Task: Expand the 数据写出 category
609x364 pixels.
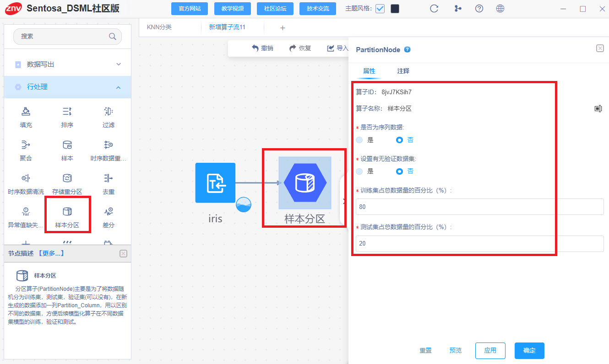Action: point(67,64)
